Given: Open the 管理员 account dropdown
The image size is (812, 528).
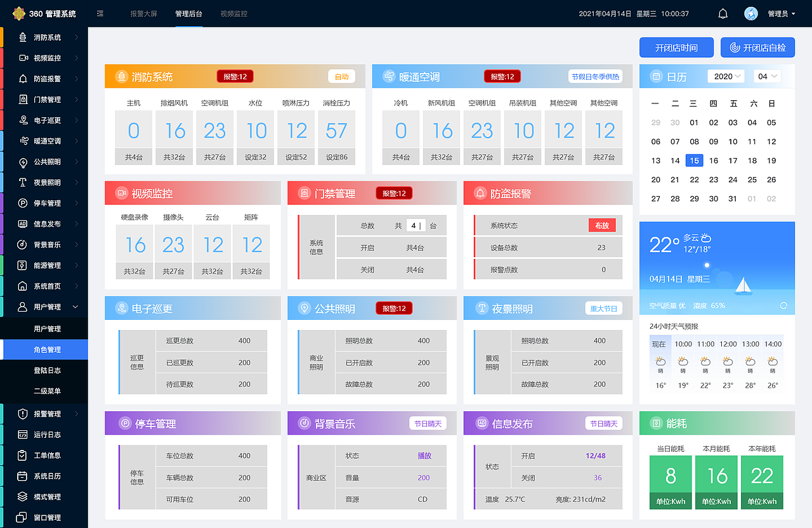Looking at the screenshot, I should tap(782, 13).
